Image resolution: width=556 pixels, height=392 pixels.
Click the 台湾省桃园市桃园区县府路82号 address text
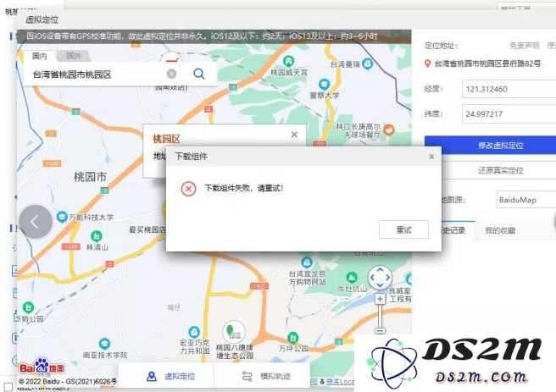(487, 63)
